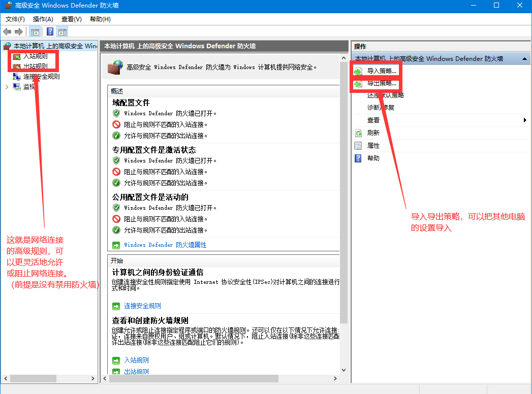532x394 pixels.
Task: Click the 概述 section header
Action: [117, 91]
